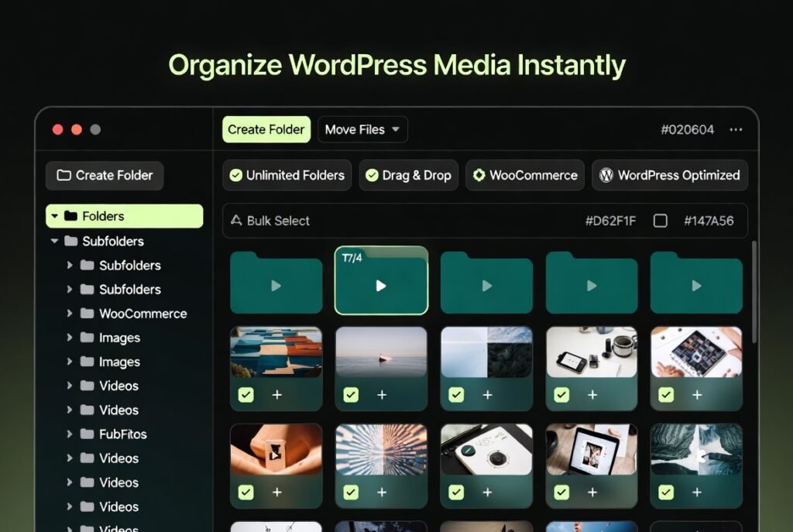The image size is (793, 532).
Task: Click the media grid vertical scrollbar
Action: coord(754,292)
